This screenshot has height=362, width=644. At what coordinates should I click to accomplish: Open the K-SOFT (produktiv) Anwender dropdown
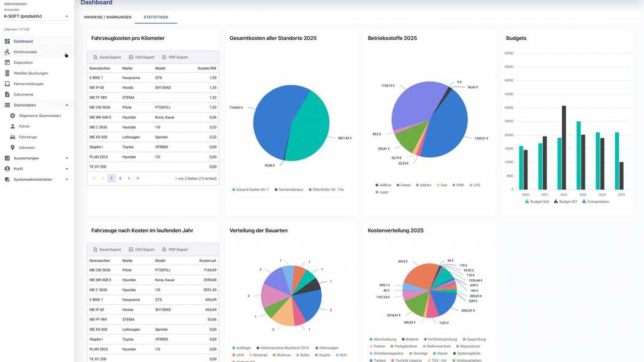click(x=36, y=17)
